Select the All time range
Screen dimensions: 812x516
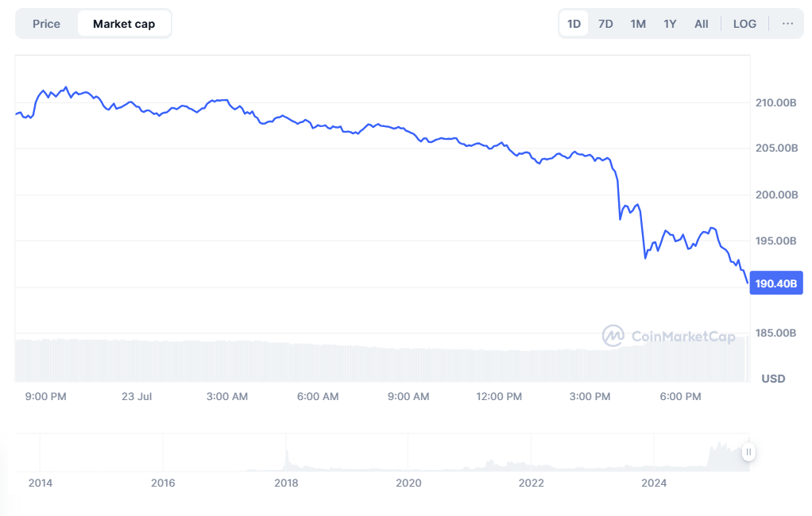pos(701,23)
